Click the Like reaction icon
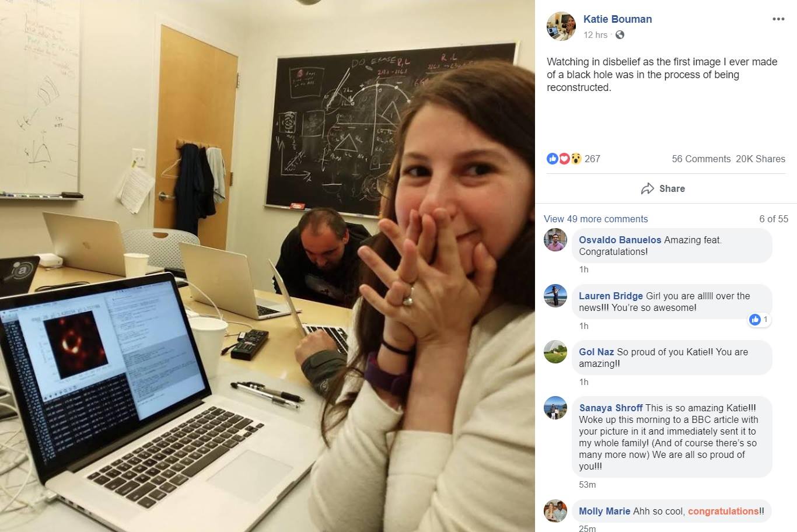Viewport: 797px width, 532px height. (x=552, y=159)
